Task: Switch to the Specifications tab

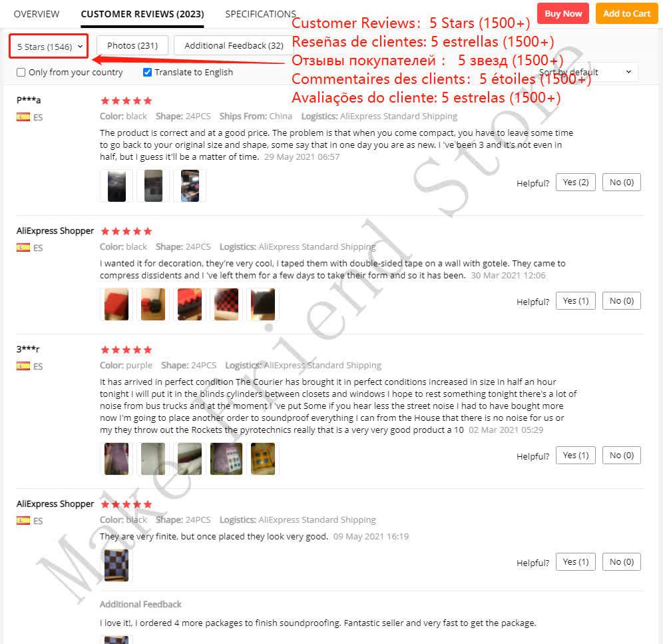Action: [x=260, y=14]
